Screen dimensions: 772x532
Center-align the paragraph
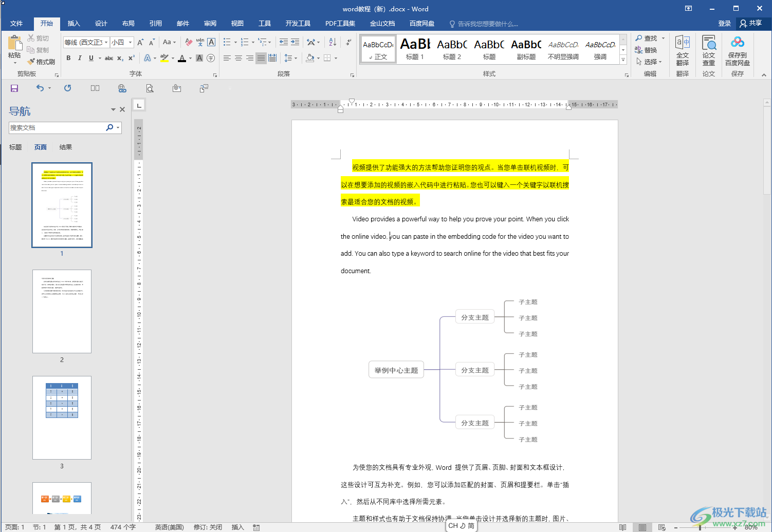pos(238,58)
